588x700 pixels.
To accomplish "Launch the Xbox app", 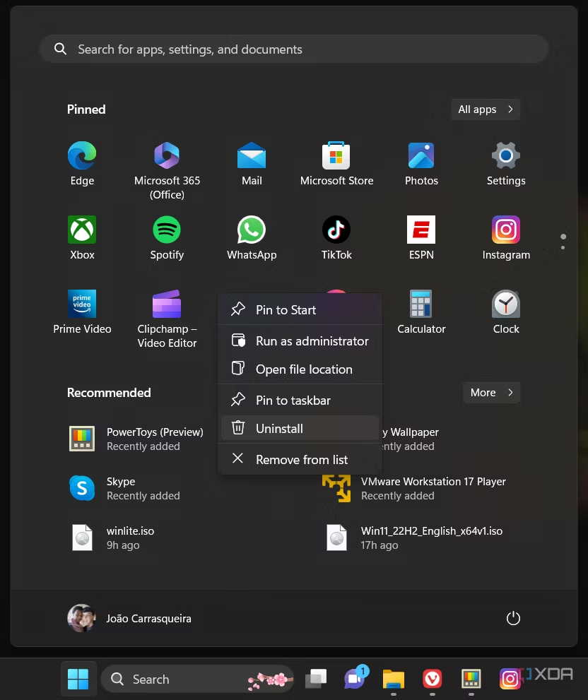I will [82, 238].
